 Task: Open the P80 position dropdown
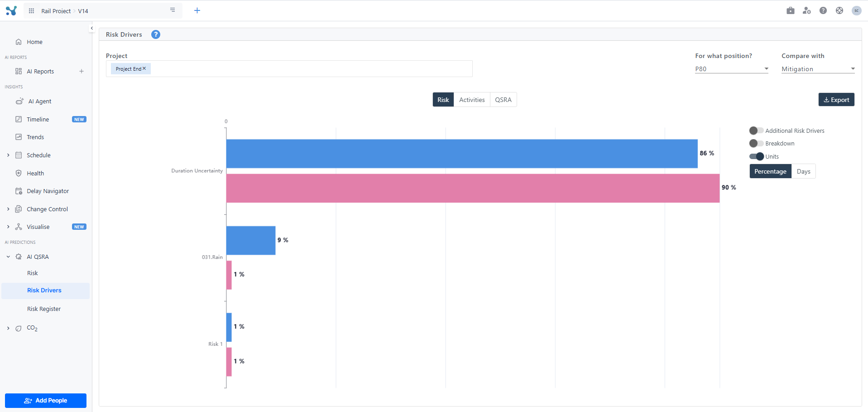point(731,69)
